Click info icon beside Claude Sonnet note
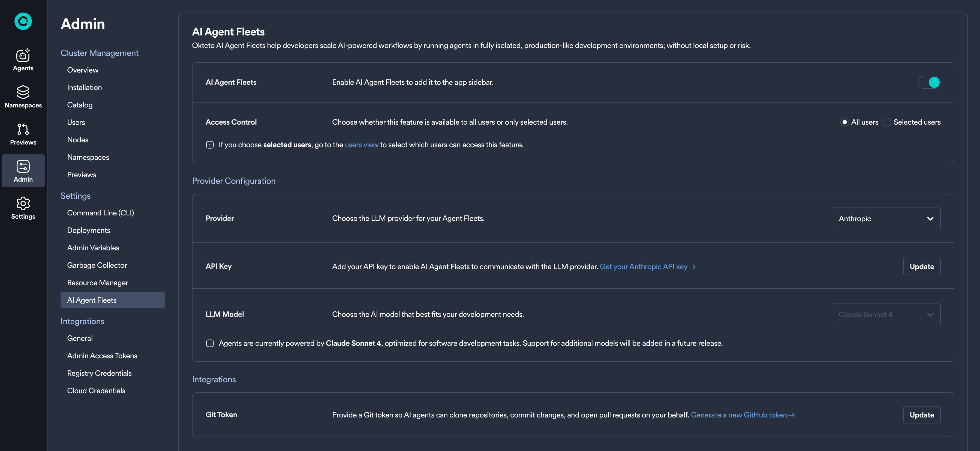980x451 pixels. coord(210,343)
